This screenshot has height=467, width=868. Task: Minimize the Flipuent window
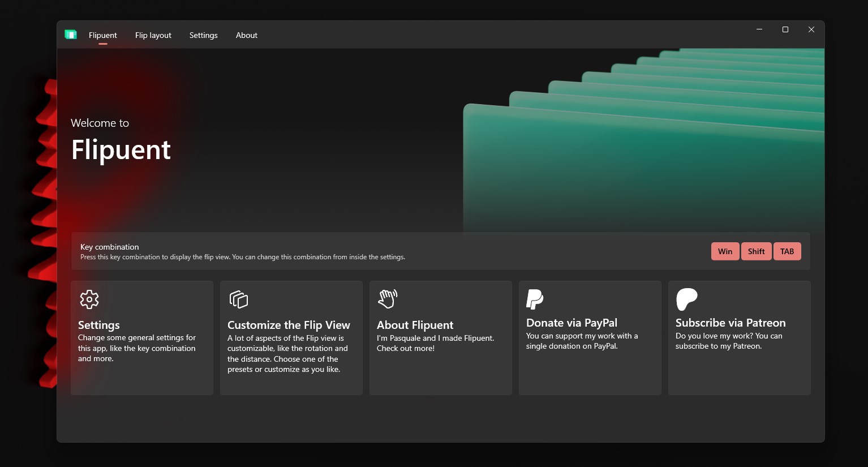(759, 29)
